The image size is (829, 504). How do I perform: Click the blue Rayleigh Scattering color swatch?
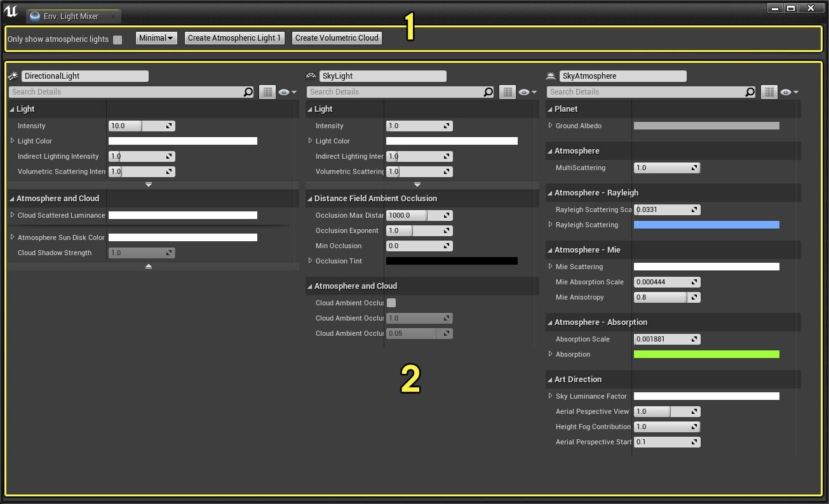point(706,224)
